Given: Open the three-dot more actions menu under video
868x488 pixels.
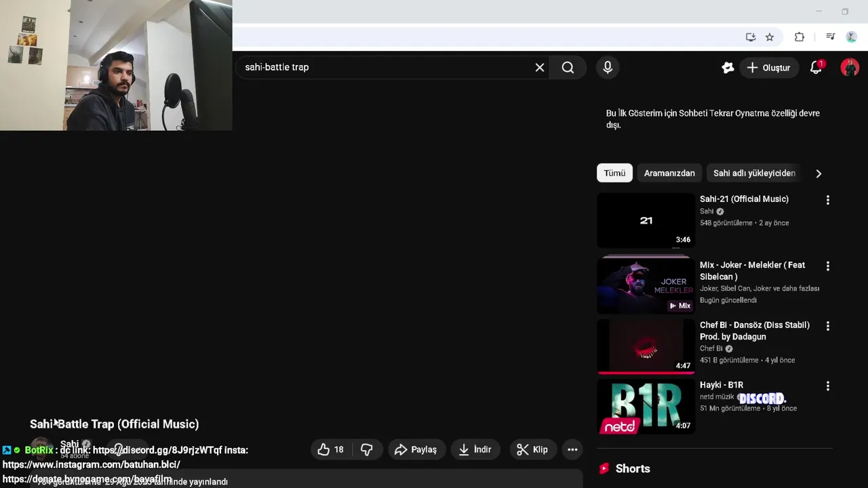Looking at the screenshot, I should coord(572,449).
